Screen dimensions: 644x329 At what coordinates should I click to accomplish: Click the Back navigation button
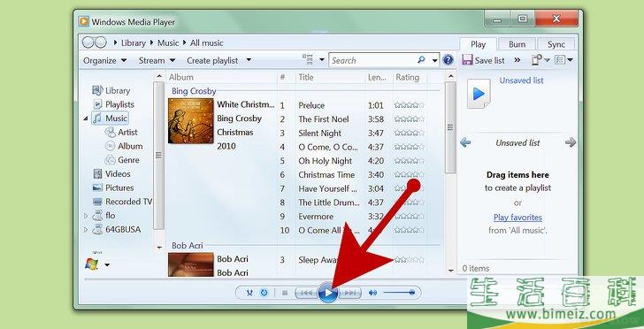tap(88, 42)
